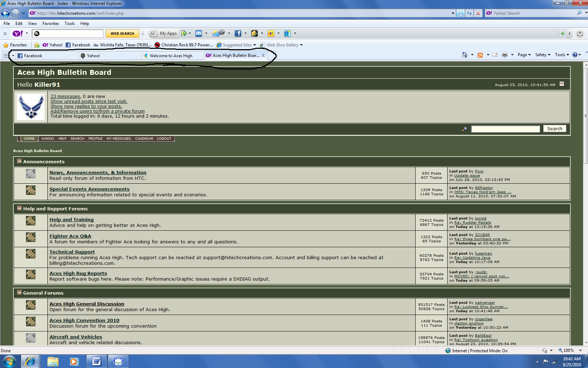Click Show unread posts since last visit
Image resolution: width=588 pixels, height=368 pixels.
(89, 101)
